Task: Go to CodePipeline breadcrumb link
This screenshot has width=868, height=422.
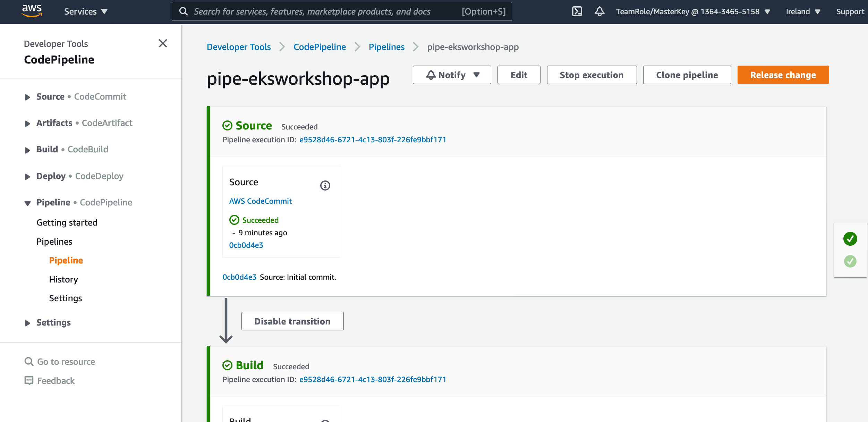Action: 320,47
